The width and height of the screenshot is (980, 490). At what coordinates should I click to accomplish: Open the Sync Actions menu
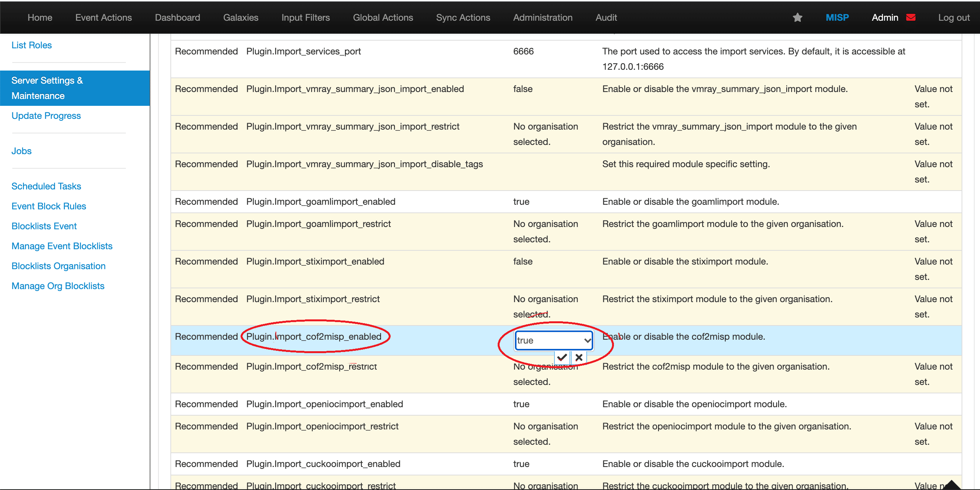pyautogui.click(x=463, y=17)
